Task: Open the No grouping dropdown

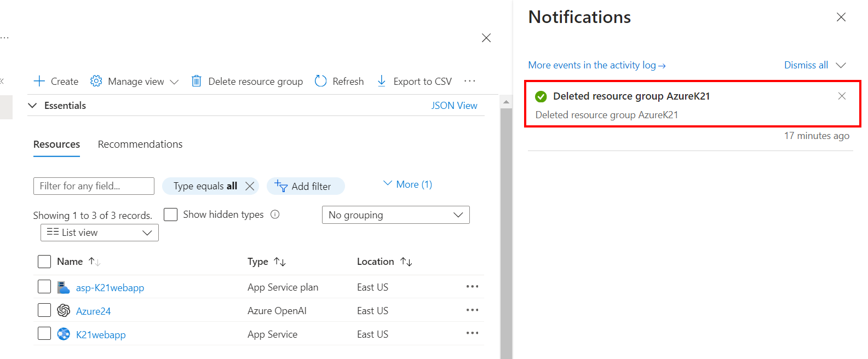Action: pyautogui.click(x=395, y=215)
